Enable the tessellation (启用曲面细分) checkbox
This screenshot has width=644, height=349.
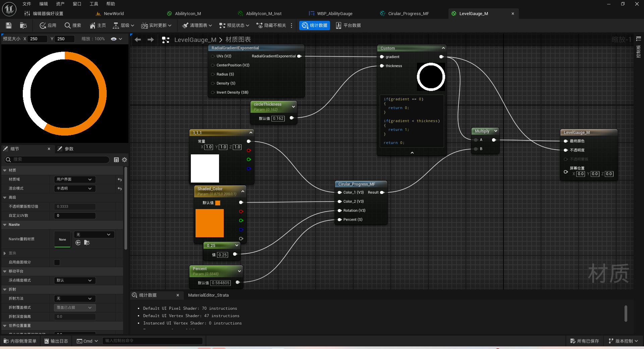coord(57,262)
